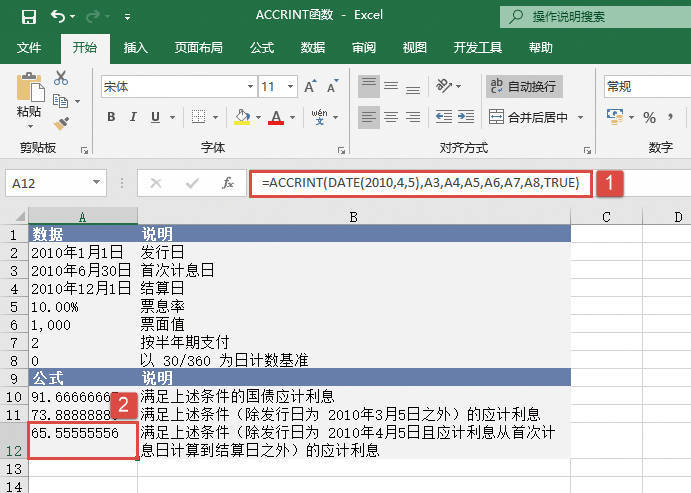Toggle Underline formatting
This screenshot has height=493, width=691.
tap(155, 117)
